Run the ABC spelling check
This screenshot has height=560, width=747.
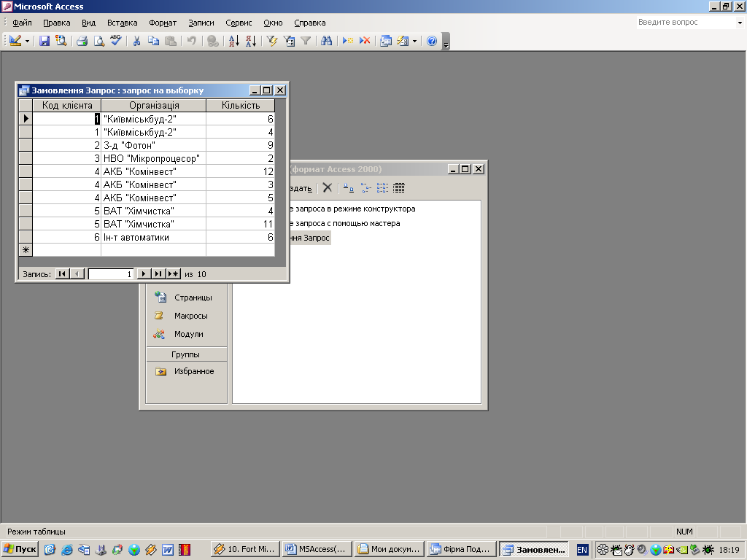click(116, 41)
